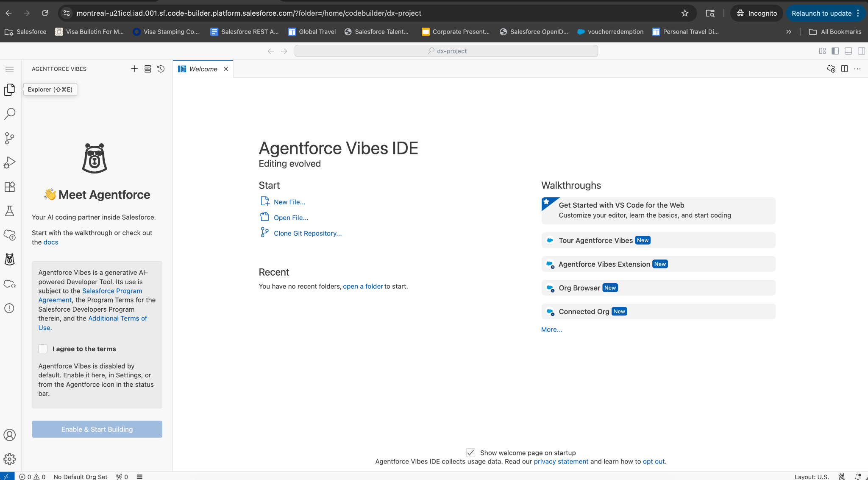The height and width of the screenshot is (480, 868).
Task: Open the Explorer view in activity bar
Action: [9, 89]
